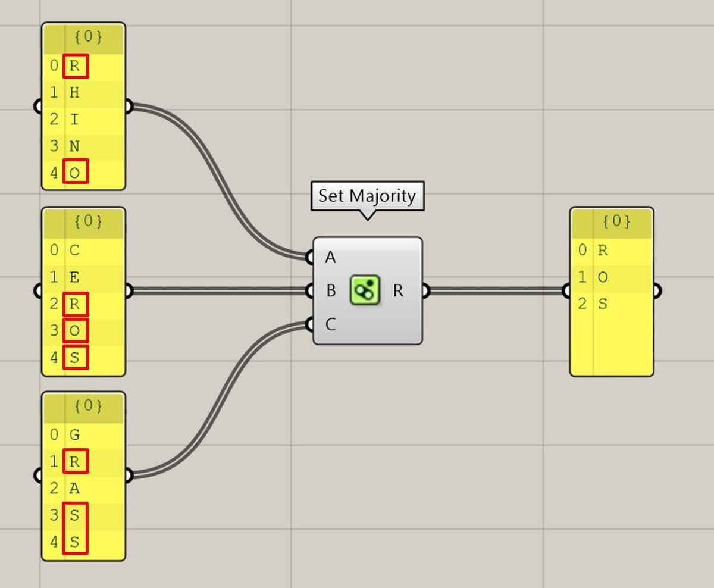Click output R of Set Majority component
Screen dimensions: 714x588
tap(398, 291)
